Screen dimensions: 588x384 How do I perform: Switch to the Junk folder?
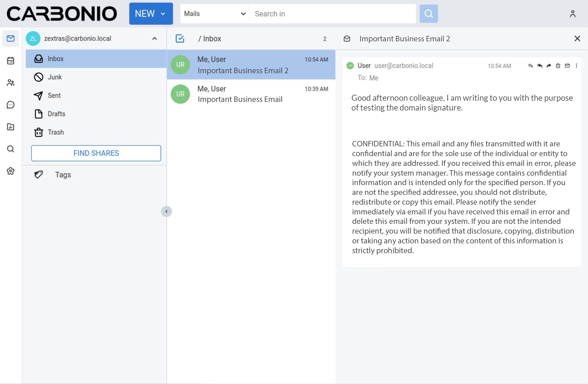pyautogui.click(x=55, y=77)
